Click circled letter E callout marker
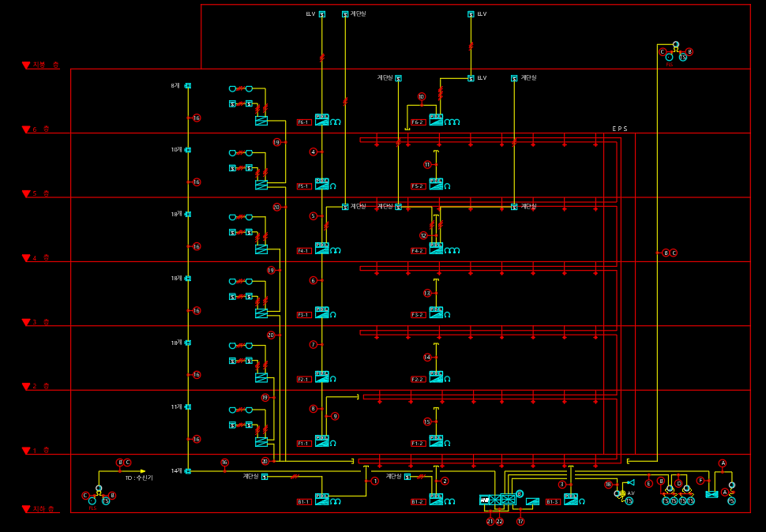 649,484
